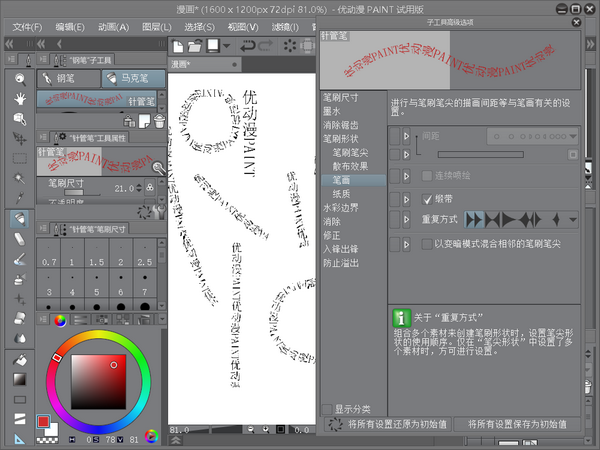600x450 pixels.
Task: Select the Auto select magic wand tool
Action: (20, 178)
